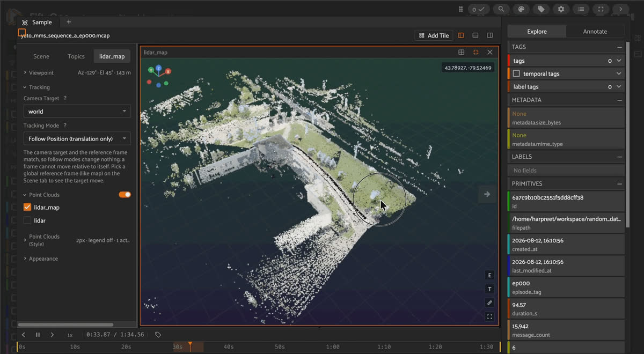Click the E button in the 3D view
The image size is (644, 354).
(489, 275)
